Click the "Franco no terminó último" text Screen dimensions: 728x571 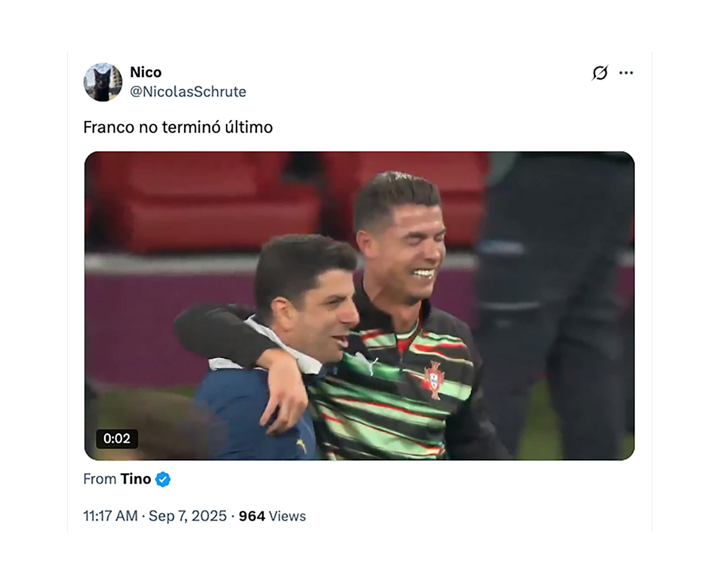[178, 127]
